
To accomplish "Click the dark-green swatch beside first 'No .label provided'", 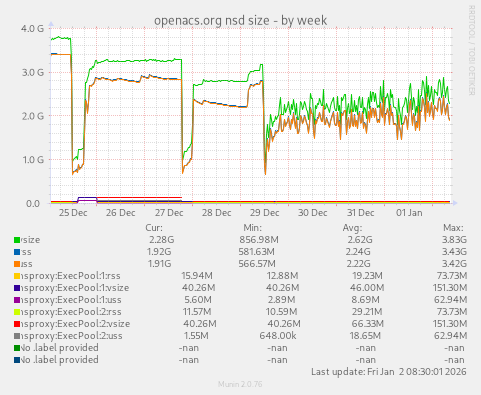I will (17, 348).
